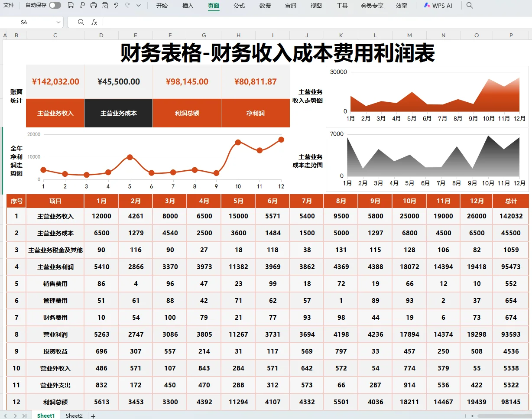Select the grey 主营业务成本 area trend chart
The image size is (532, 419).
pyautogui.click(x=427, y=159)
